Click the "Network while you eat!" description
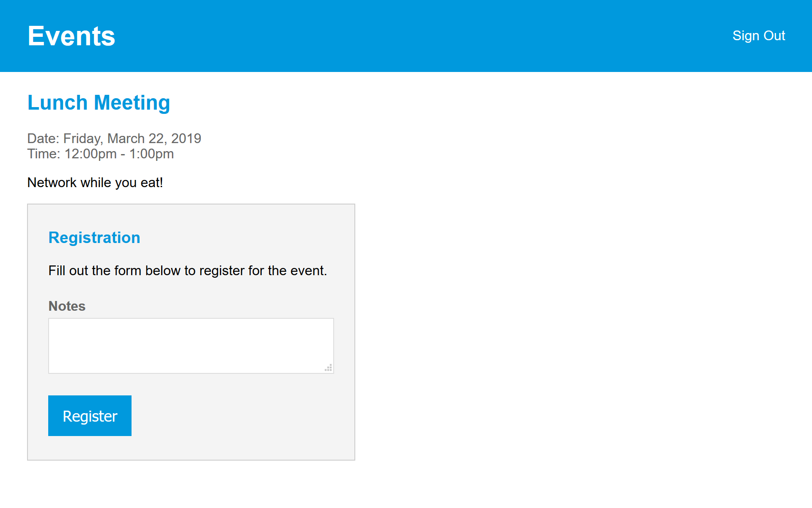The image size is (812, 508). pyautogui.click(x=95, y=182)
